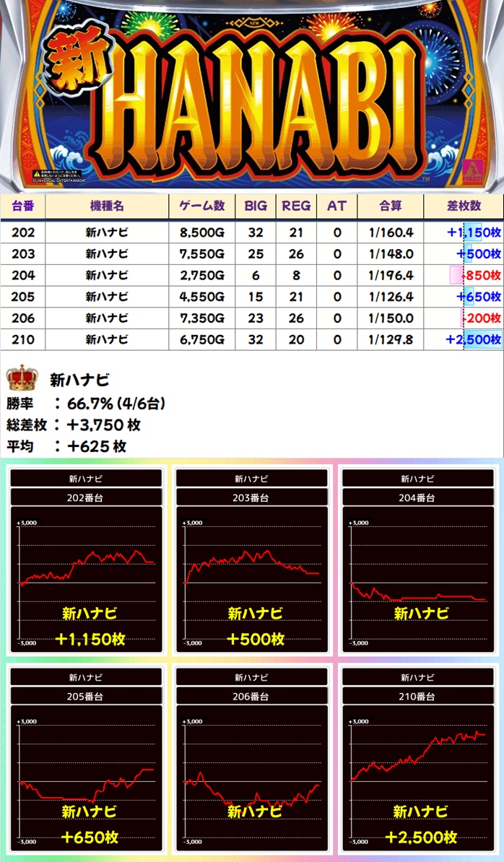Screen dimensions: 504x862
Task: Select the +2,500枚 bar for machine 210
Action: point(474,340)
